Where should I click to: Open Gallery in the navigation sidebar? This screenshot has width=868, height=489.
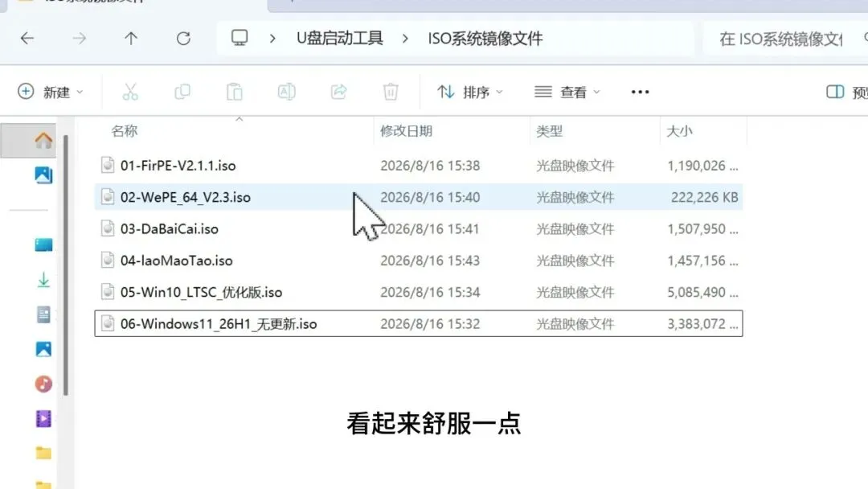coord(43,175)
